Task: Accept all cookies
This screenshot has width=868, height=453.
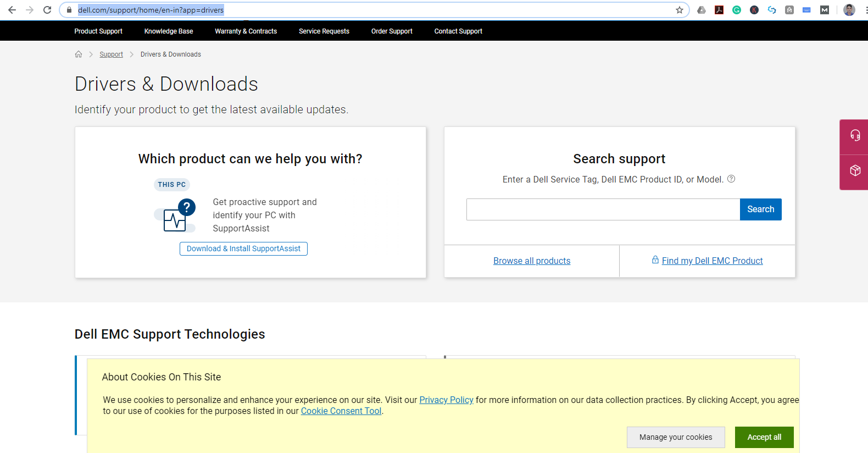Action: click(764, 437)
